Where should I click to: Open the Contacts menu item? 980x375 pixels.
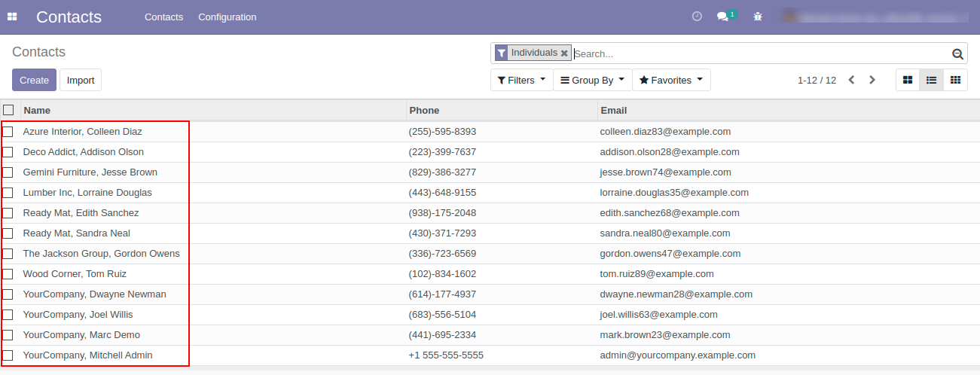163,17
